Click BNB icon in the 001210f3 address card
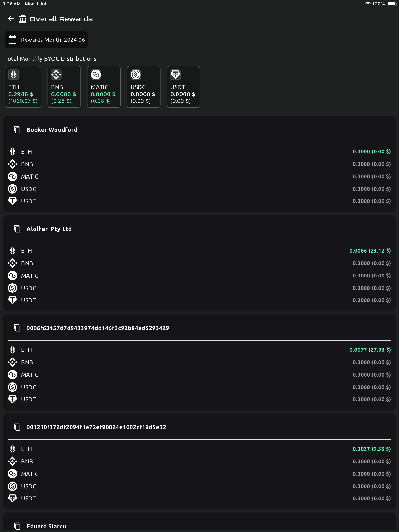399x532 pixels. [12, 461]
